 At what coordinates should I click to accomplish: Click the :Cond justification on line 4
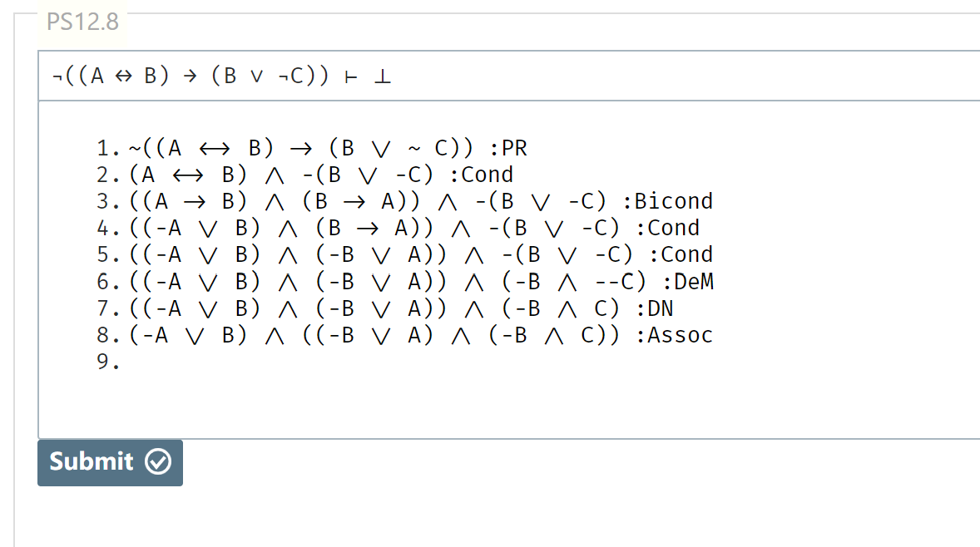pyautogui.click(x=667, y=229)
